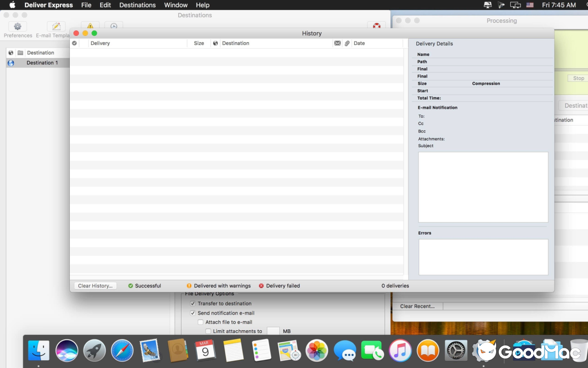Uncheck Transfer to destination checkbox

193,304
